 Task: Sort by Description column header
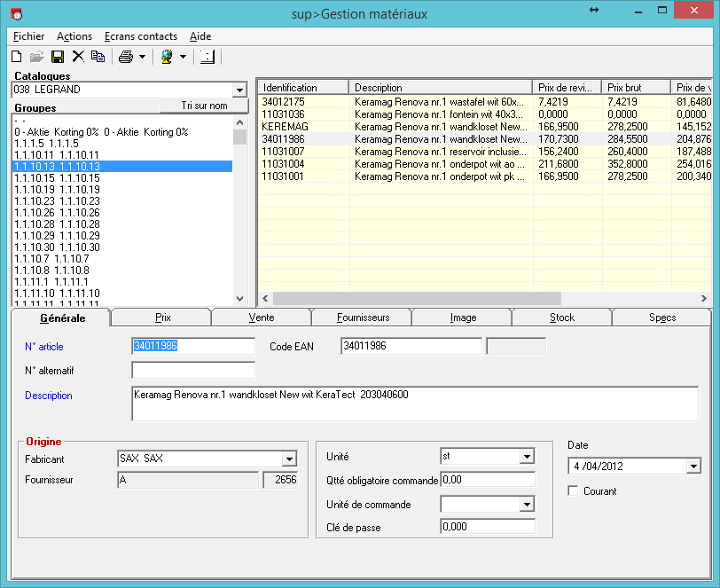click(441, 87)
